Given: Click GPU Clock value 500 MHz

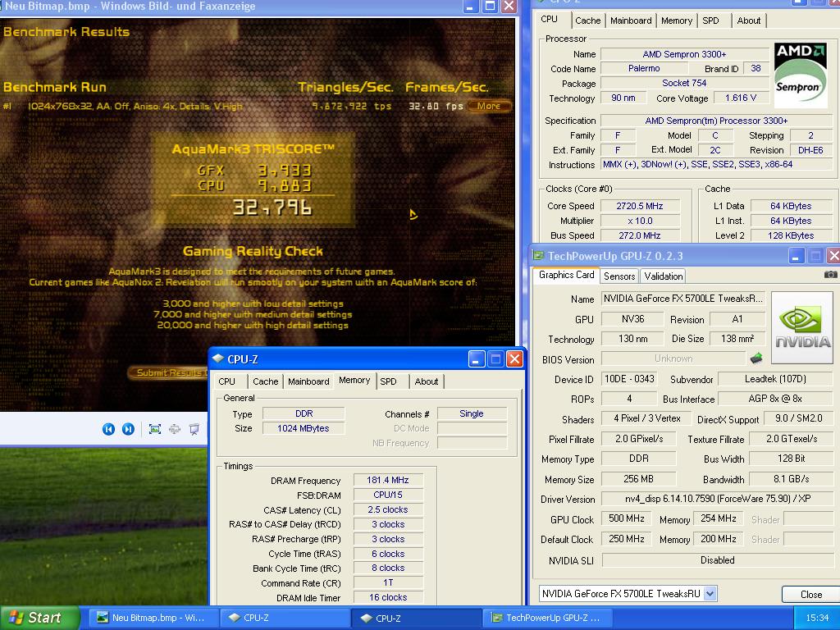Looking at the screenshot, I should pos(626,518).
